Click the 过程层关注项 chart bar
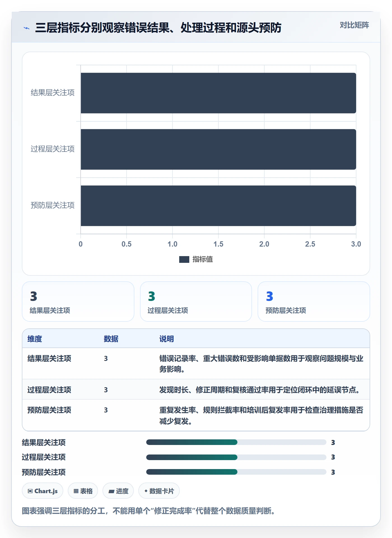The height and width of the screenshot is (538, 392). coord(218,149)
